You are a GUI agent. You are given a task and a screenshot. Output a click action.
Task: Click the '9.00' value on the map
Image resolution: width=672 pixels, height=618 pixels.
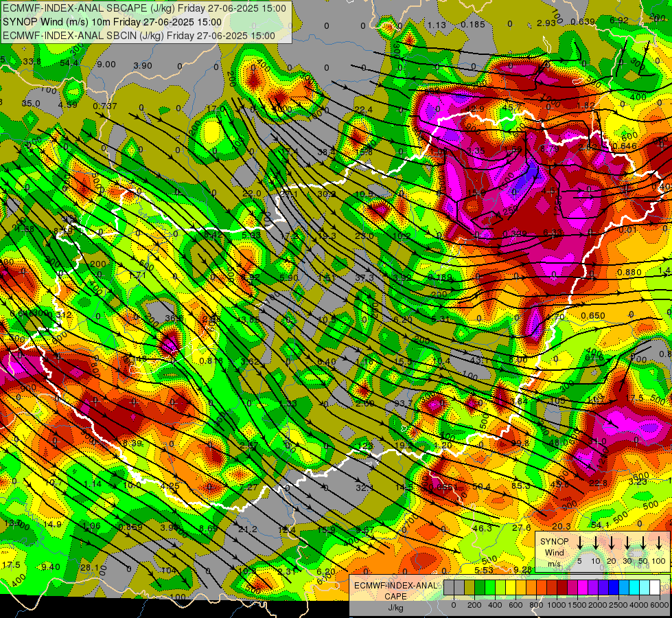[106, 65]
